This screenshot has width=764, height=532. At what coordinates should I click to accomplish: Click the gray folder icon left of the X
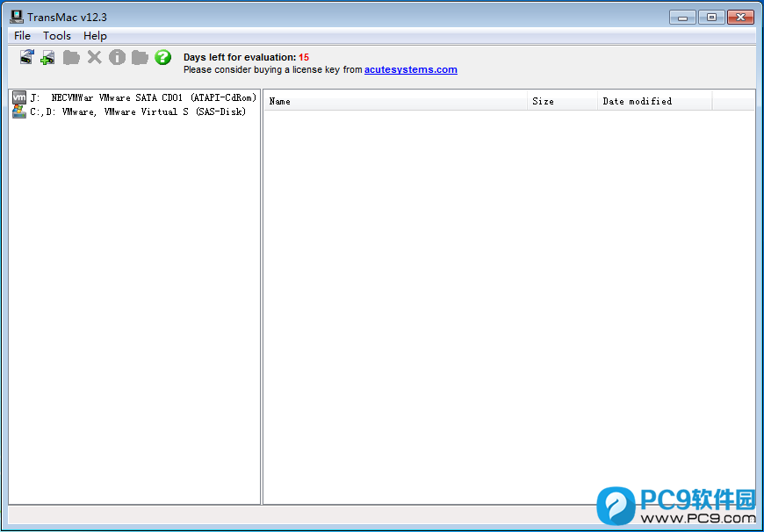71,57
